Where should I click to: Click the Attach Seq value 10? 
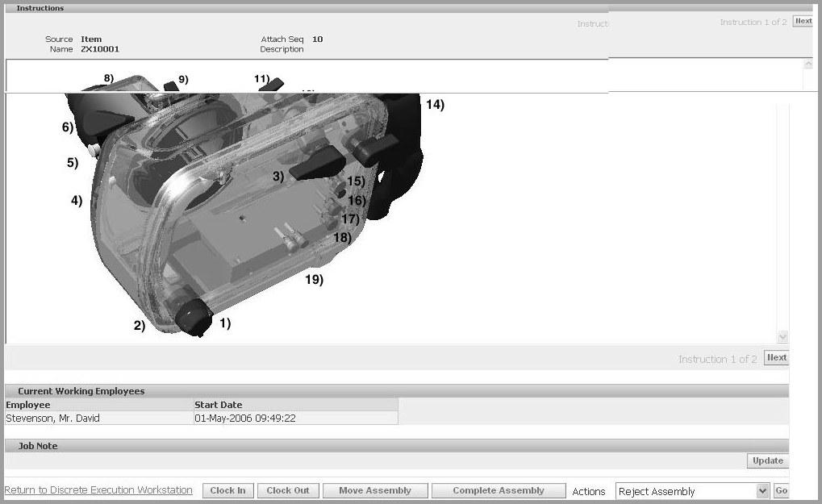click(x=318, y=40)
